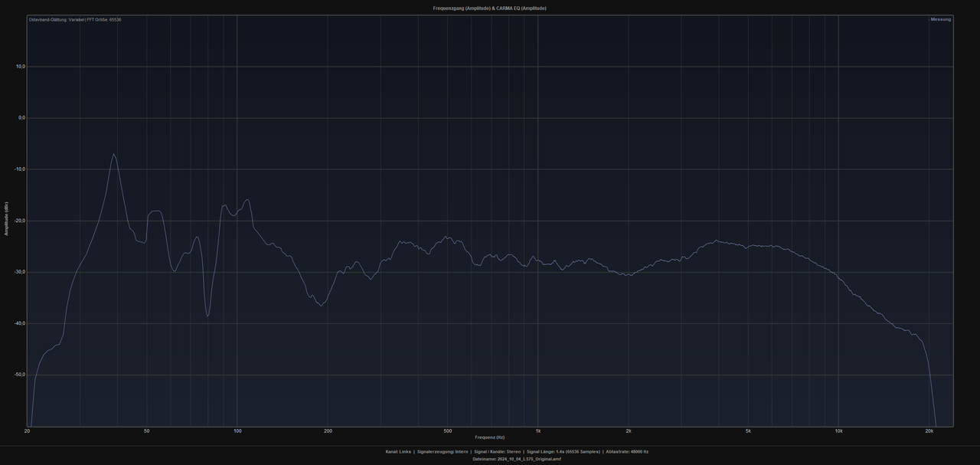Click the 5k x-axis tick label
Viewport: 980px width, 465px height.
(748, 431)
